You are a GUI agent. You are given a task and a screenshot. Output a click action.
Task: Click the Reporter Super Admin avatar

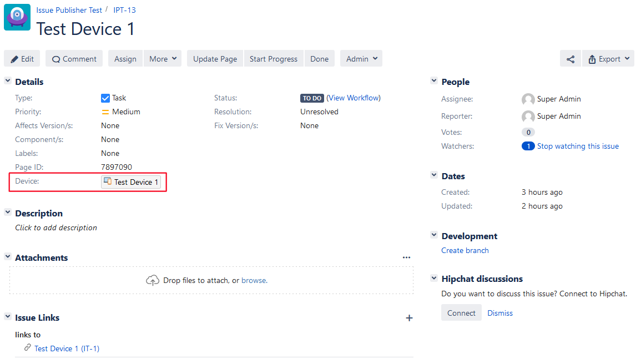point(528,117)
